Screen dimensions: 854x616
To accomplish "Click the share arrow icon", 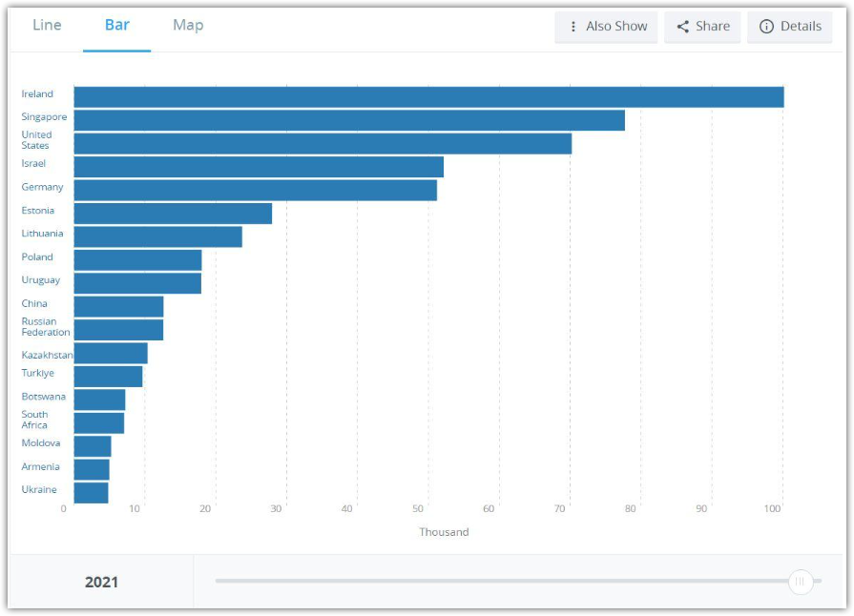I will click(683, 27).
